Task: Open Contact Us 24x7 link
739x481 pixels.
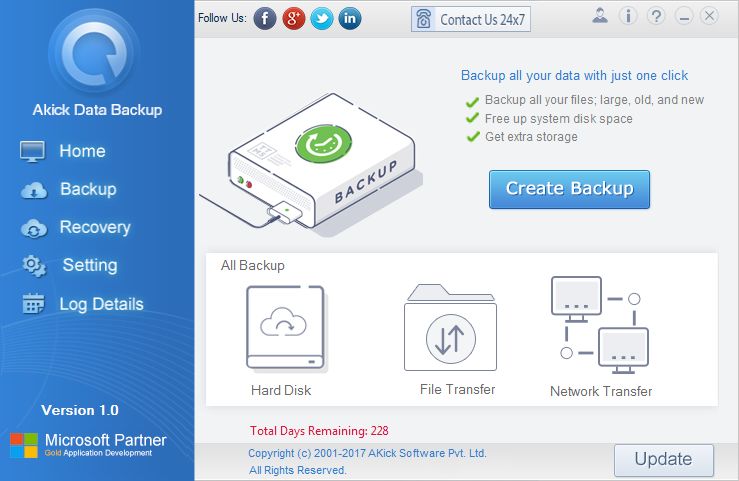Action: tap(471, 19)
